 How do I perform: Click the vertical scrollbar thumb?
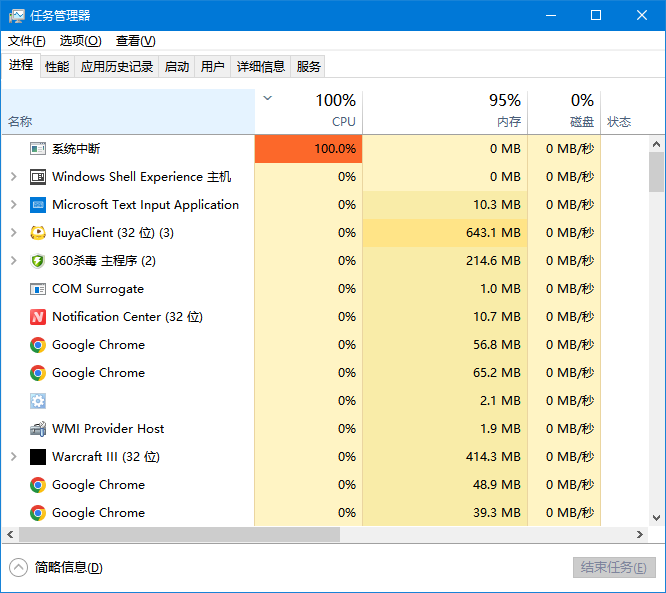(x=657, y=172)
